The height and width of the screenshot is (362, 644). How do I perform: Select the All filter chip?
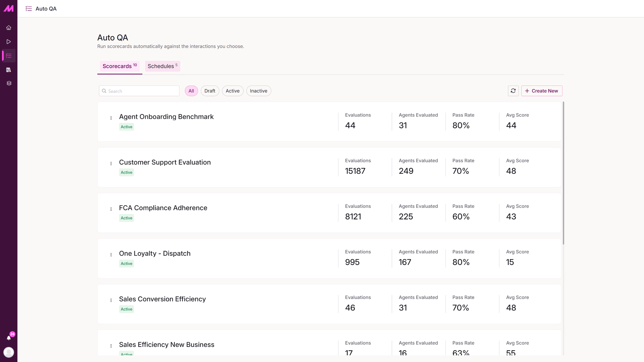point(191,91)
